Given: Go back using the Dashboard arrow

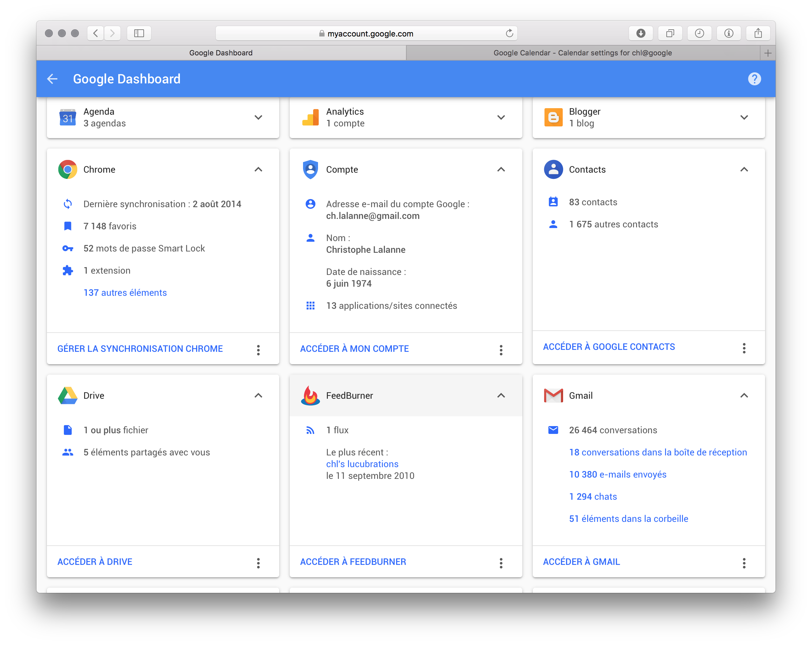Looking at the screenshot, I should pyautogui.click(x=52, y=79).
